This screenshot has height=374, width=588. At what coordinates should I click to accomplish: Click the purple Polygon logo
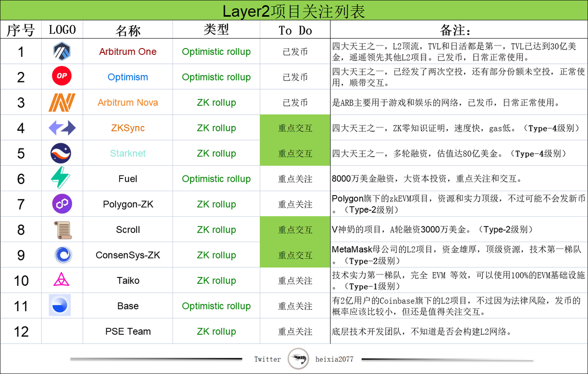pos(62,204)
